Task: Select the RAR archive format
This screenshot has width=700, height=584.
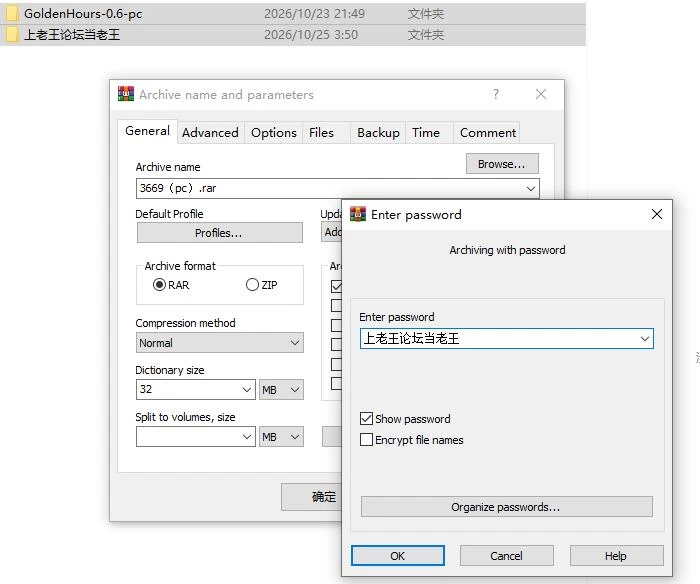Action: 159,284
